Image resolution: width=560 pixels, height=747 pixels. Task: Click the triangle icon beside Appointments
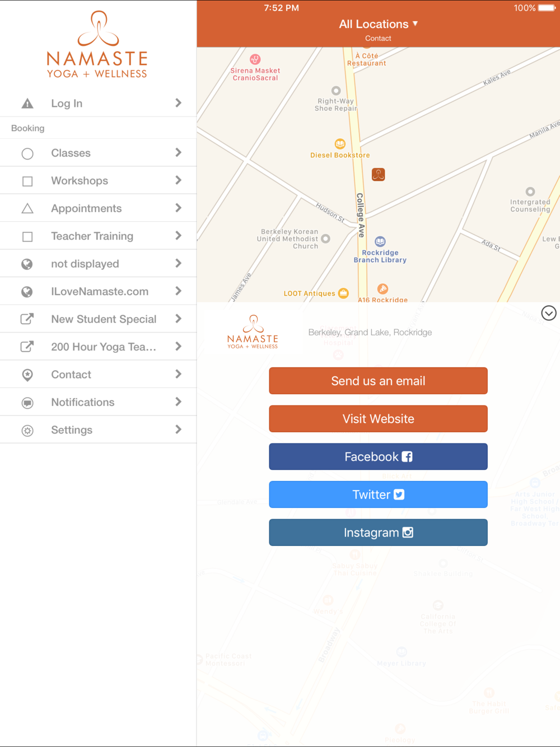tap(27, 208)
